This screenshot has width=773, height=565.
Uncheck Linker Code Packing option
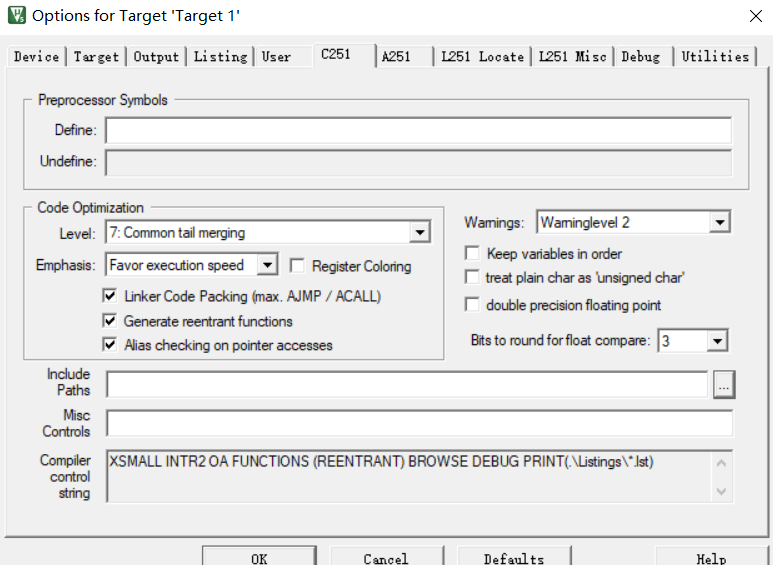click(109, 296)
